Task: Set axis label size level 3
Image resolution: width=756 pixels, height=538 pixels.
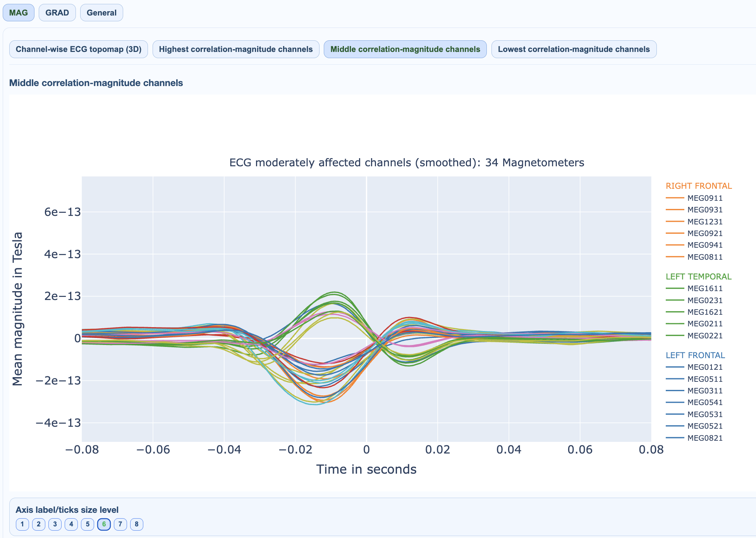Action: [55, 524]
